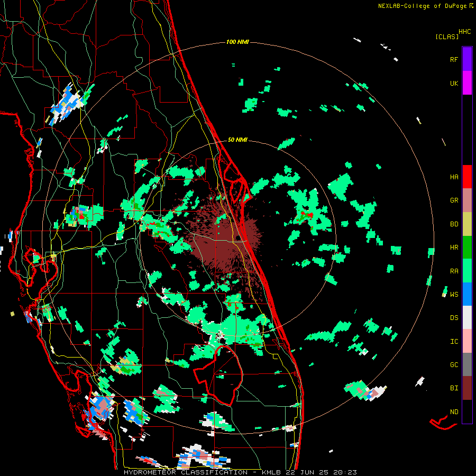Select the white DS dry snow swatch
Viewport: 476px width, 476px height.
[467, 317]
